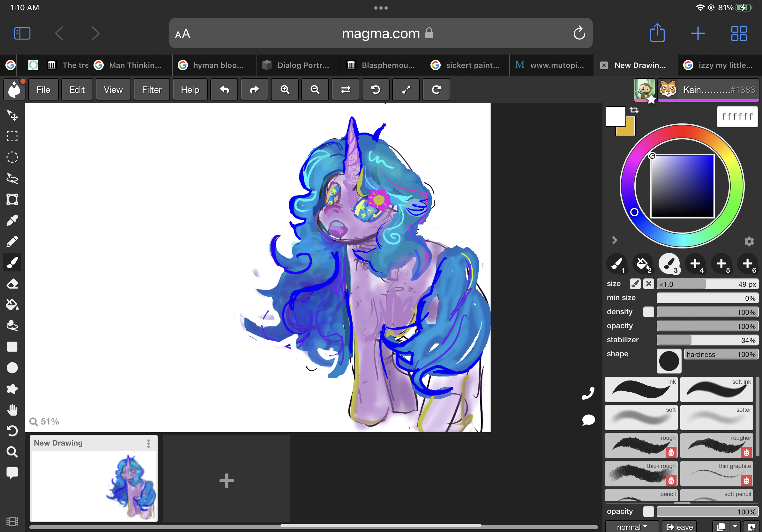The width and height of the screenshot is (762, 532).
Task: Adjust the stabilizer slider
Action: [707, 340]
